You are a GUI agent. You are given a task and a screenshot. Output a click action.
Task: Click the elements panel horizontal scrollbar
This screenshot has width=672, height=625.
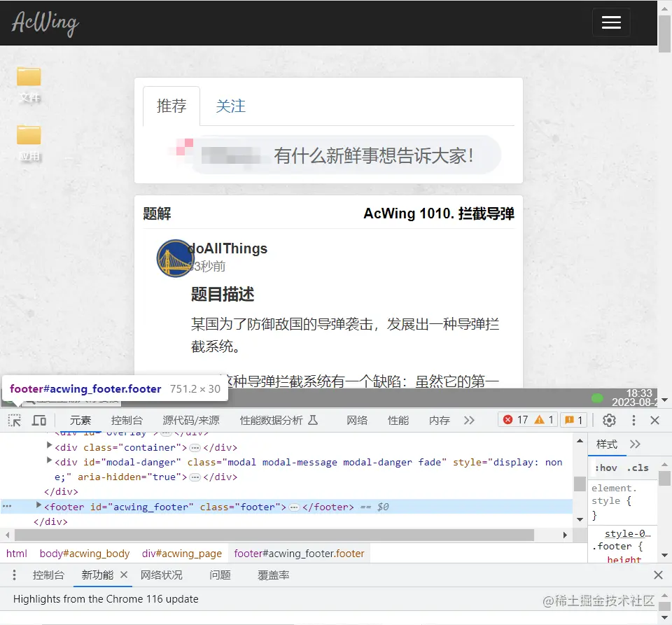click(274, 535)
